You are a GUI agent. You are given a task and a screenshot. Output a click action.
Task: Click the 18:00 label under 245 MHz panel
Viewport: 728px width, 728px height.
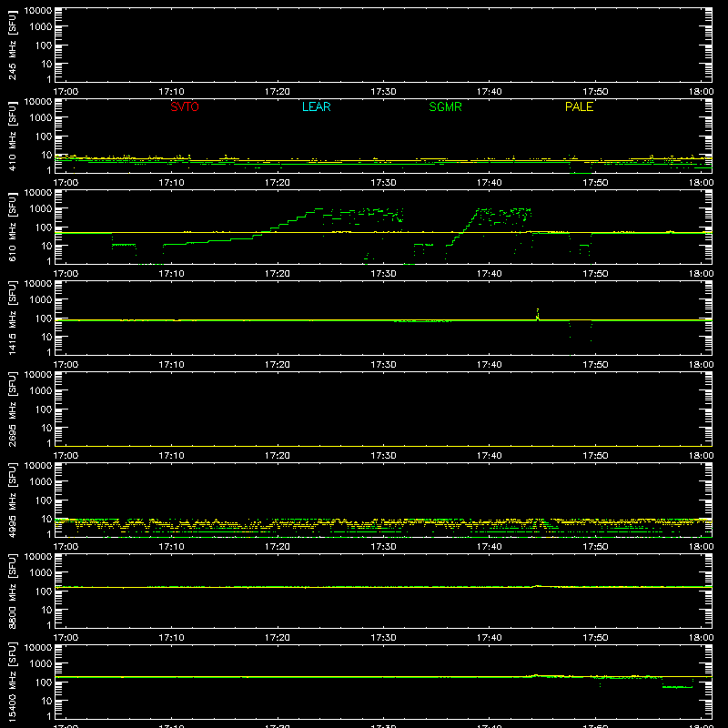click(701, 92)
